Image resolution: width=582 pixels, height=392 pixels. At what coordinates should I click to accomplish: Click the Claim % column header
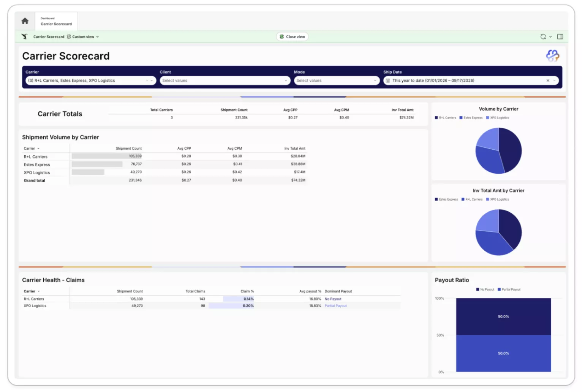pos(247,291)
